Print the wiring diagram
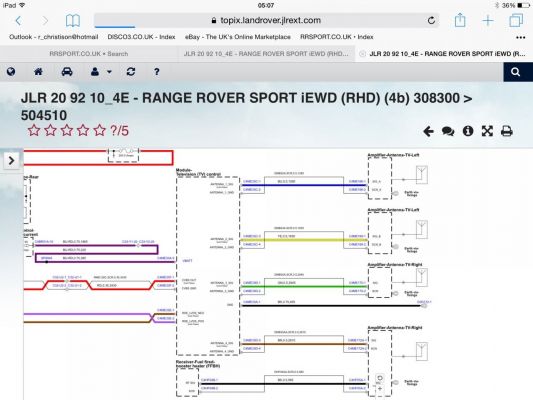The width and height of the screenshot is (533, 400). pos(506,131)
